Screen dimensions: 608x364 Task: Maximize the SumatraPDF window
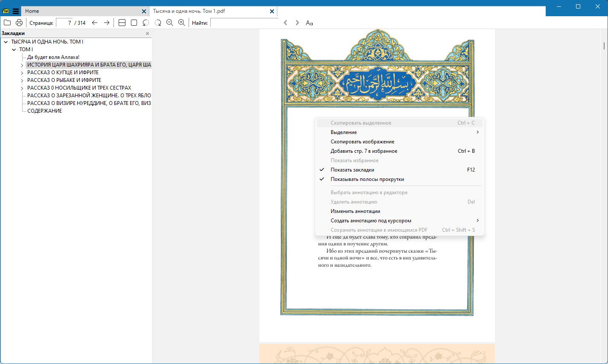tap(578, 6)
